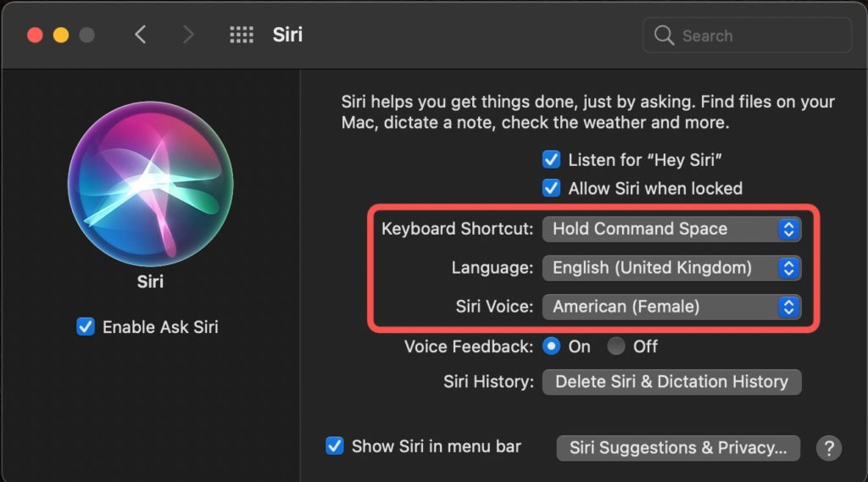Open Siri Suggestions & Privacy settings
The height and width of the screenshot is (482, 868).
pos(678,447)
